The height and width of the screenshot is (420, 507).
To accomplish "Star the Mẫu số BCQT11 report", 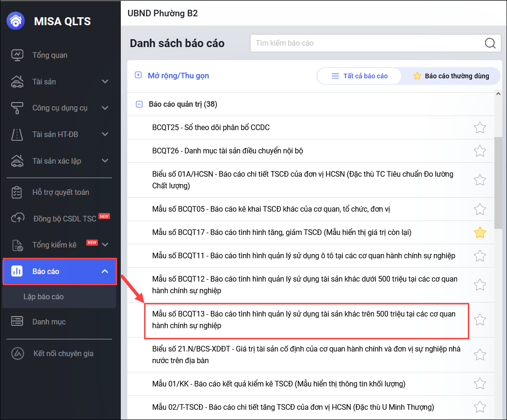I will [480, 255].
